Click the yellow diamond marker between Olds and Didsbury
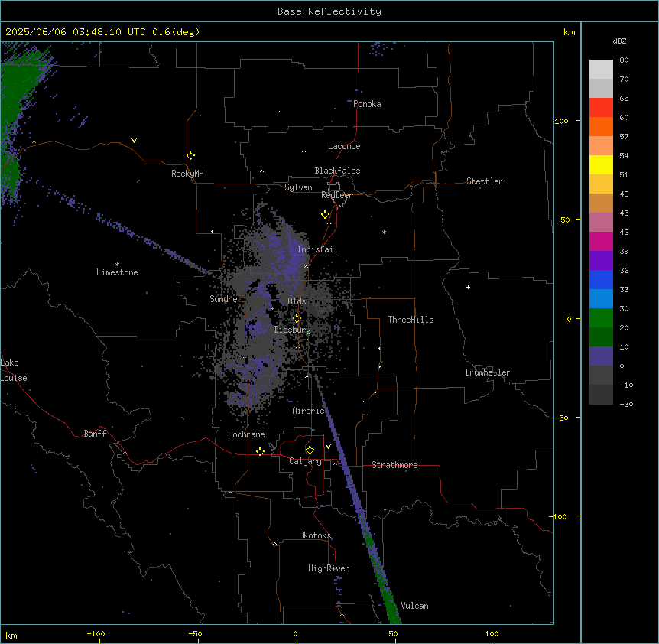This screenshot has width=659, height=644. (297, 319)
